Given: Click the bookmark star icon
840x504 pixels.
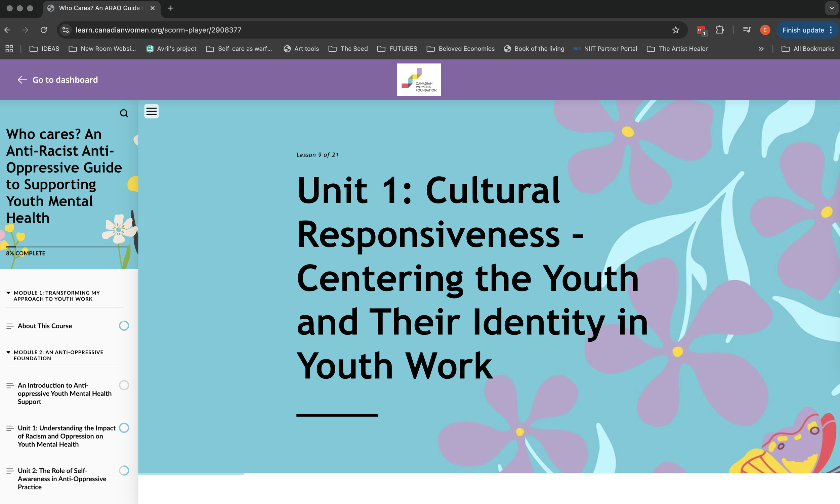Looking at the screenshot, I should pyautogui.click(x=676, y=30).
